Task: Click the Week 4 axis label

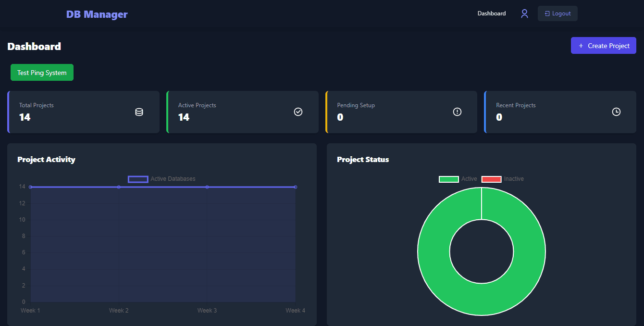Action: pos(296,311)
